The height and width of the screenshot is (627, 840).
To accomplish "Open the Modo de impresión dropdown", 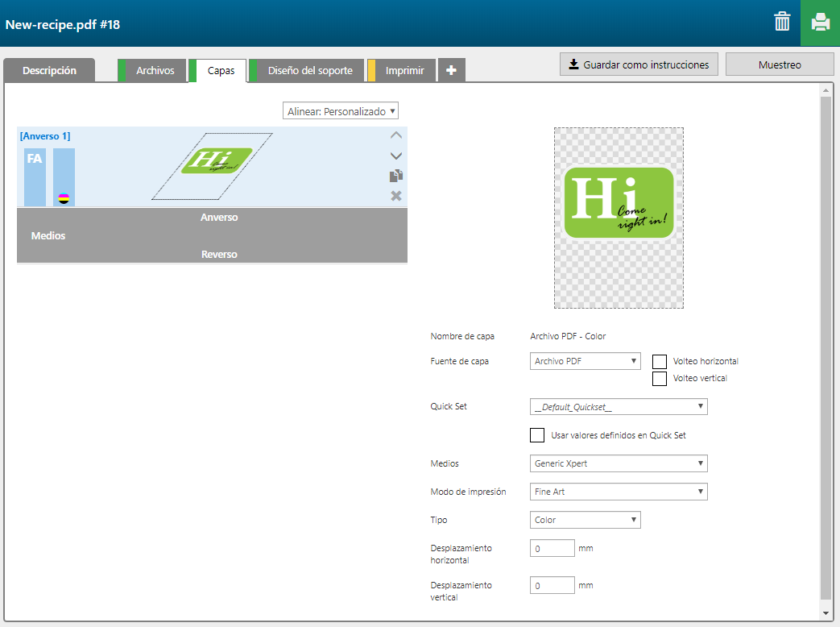I will coord(619,492).
